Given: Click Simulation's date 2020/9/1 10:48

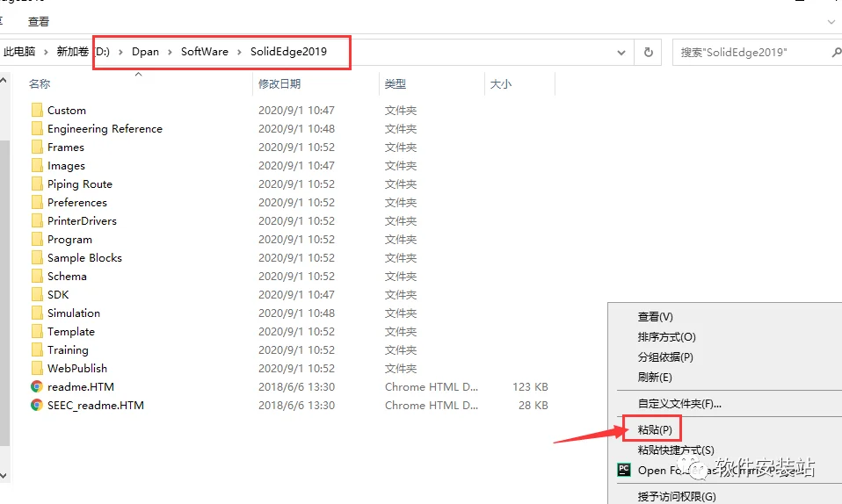Looking at the screenshot, I should (x=296, y=313).
